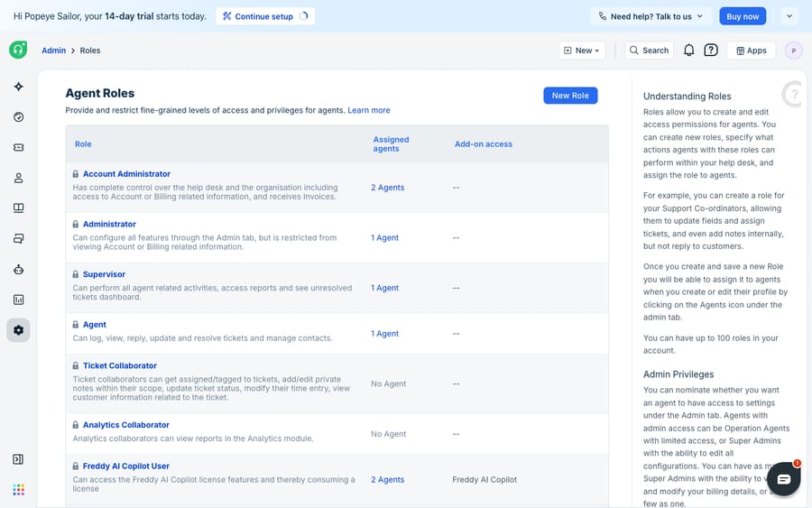This screenshot has height=508, width=812.
Task: Click No Agent text for Analytics Collaborator
Action: pyautogui.click(x=388, y=434)
